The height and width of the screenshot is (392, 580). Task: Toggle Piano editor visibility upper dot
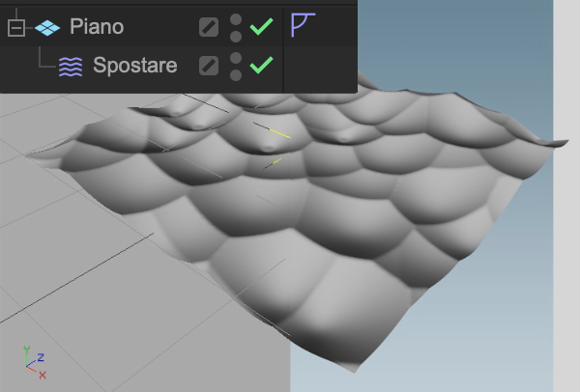[236, 19]
